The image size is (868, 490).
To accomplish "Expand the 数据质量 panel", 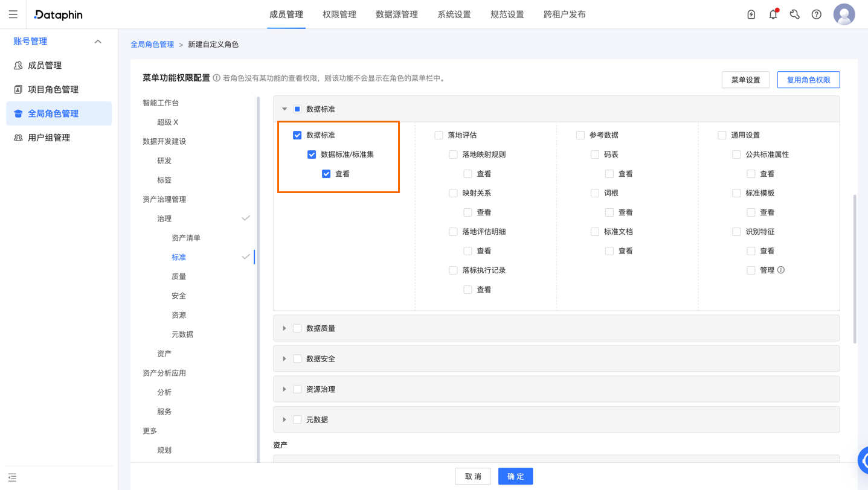I will click(x=285, y=328).
